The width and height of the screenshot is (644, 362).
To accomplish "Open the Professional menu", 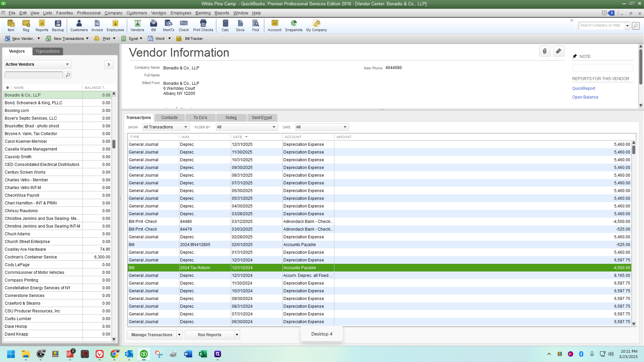I will (89, 13).
